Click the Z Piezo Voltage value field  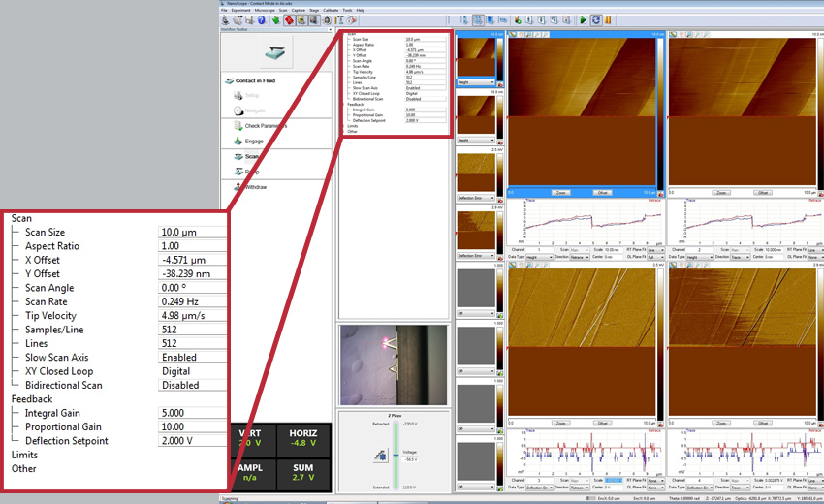412,459
